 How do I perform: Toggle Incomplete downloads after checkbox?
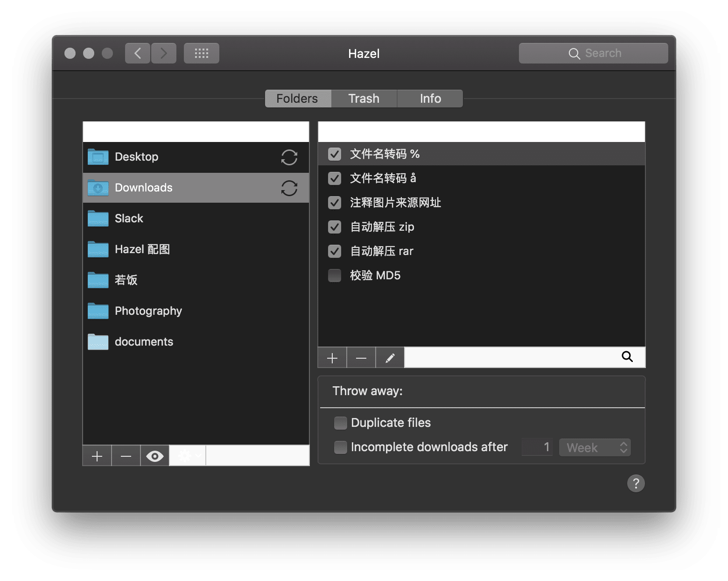point(341,447)
